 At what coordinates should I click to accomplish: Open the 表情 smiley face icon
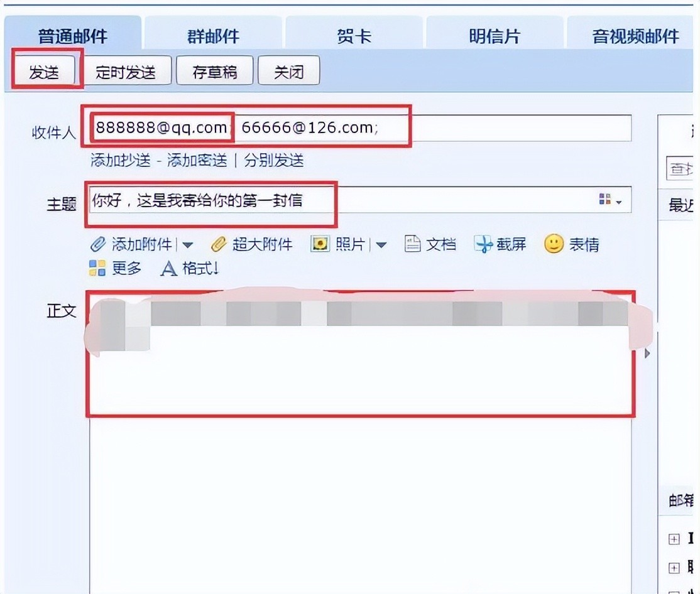[554, 244]
